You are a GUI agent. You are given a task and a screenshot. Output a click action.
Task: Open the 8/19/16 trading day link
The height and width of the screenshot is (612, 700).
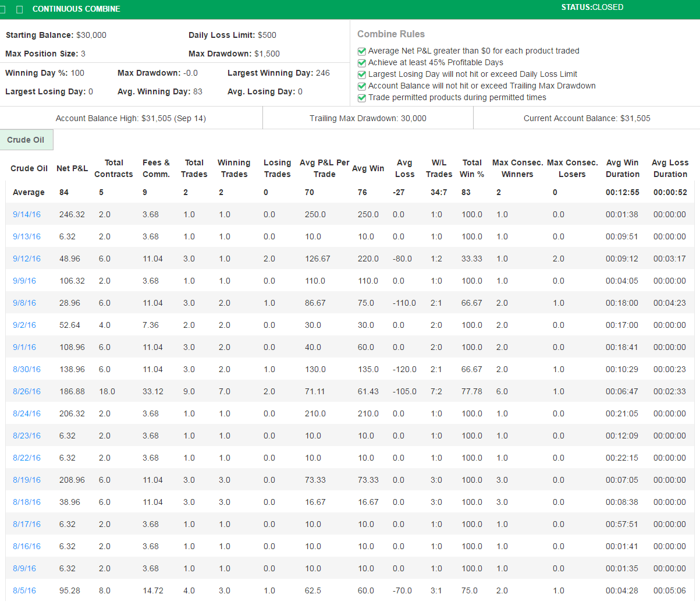coord(27,480)
